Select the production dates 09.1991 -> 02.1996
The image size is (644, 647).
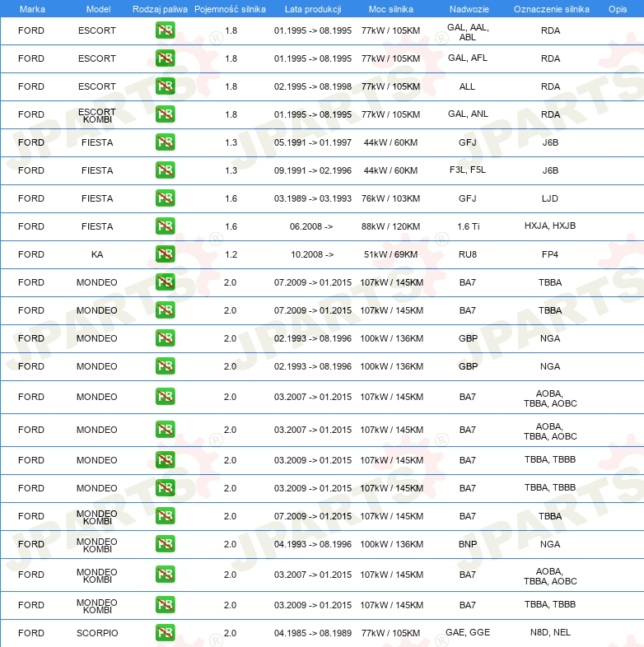(313, 171)
